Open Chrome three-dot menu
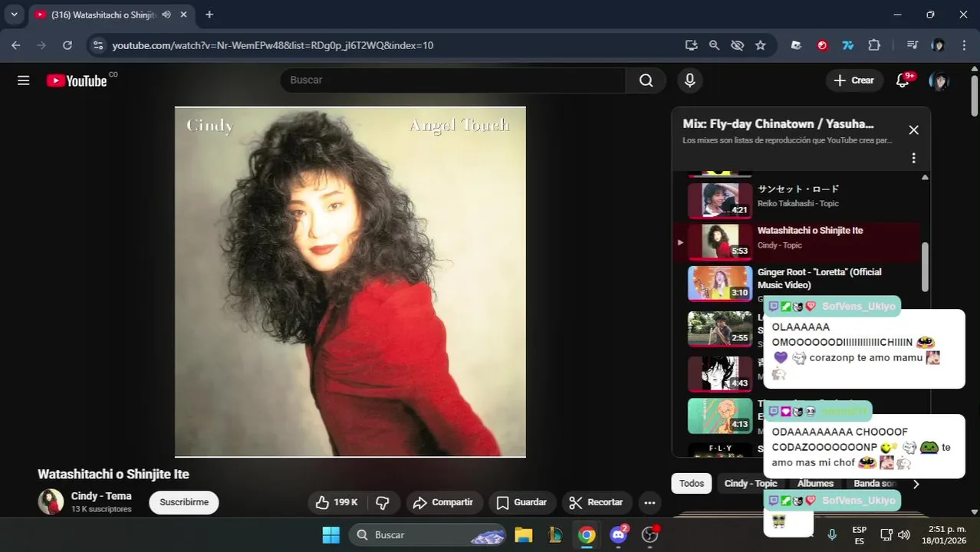The image size is (980, 552). pyautogui.click(x=964, y=45)
